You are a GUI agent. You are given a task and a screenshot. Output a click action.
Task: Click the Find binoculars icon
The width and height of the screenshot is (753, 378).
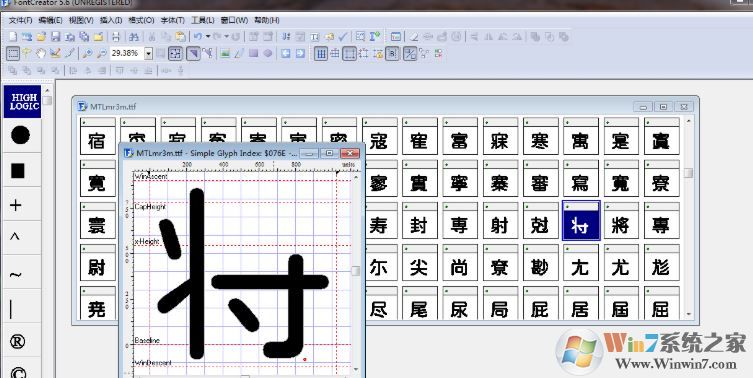tap(134, 37)
